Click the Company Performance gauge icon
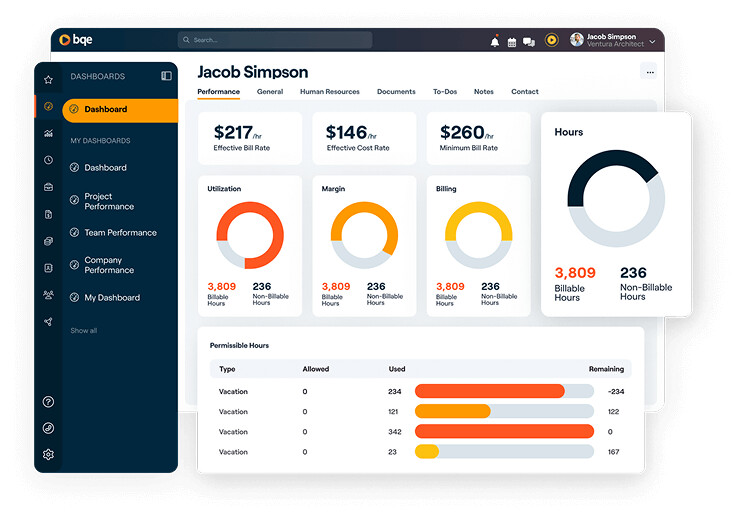Viewport: 754px width, 515px height. [74, 264]
